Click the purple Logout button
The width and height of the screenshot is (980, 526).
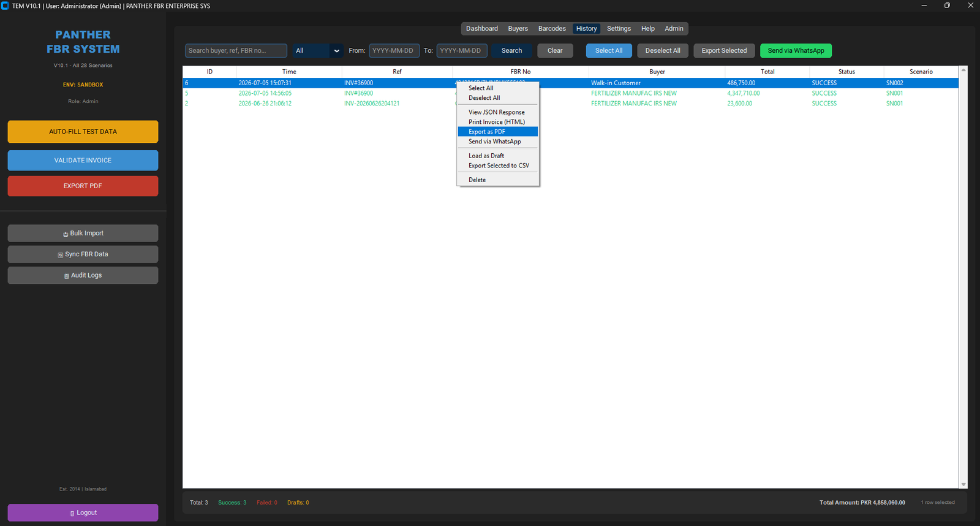(83, 513)
